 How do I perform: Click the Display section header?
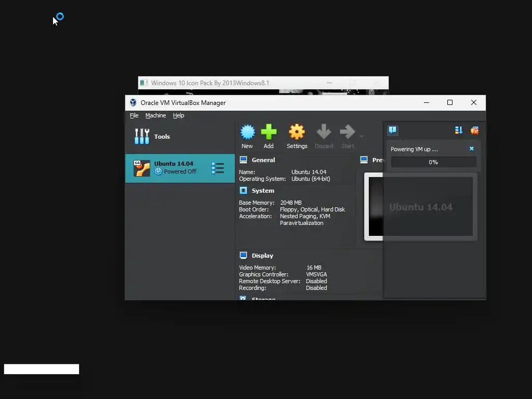(x=262, y=256)
